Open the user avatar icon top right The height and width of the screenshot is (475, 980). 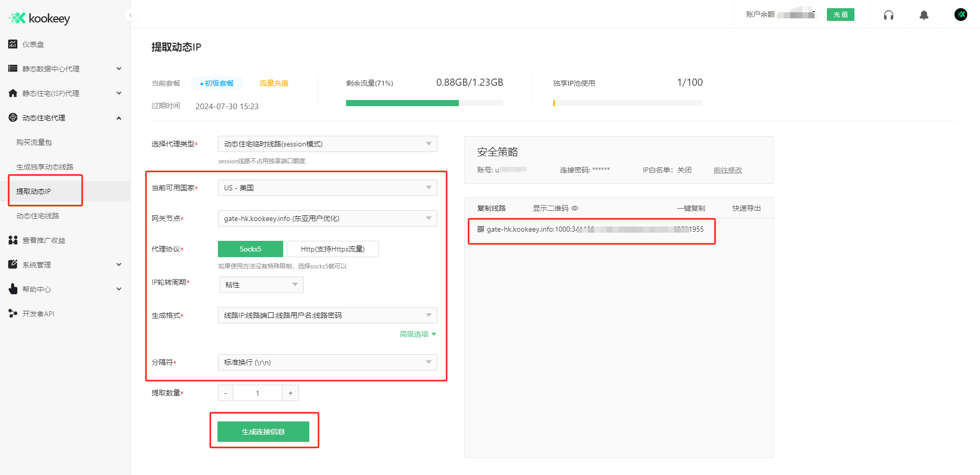[x=961, y=15]
